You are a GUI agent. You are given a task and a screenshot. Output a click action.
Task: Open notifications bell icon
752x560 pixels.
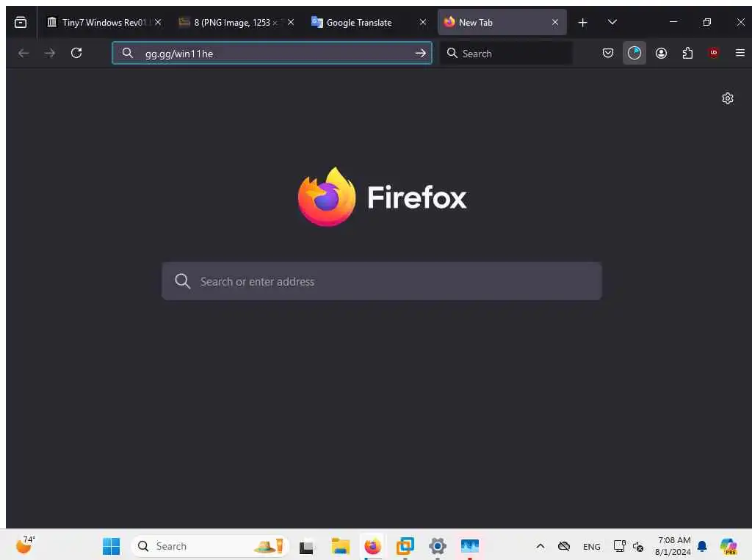point(702,546)
